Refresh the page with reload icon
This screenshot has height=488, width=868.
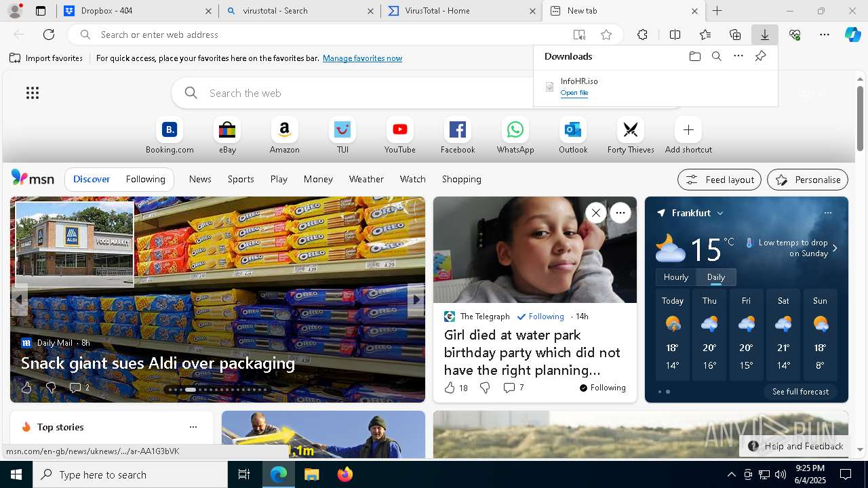pos(49,35)
